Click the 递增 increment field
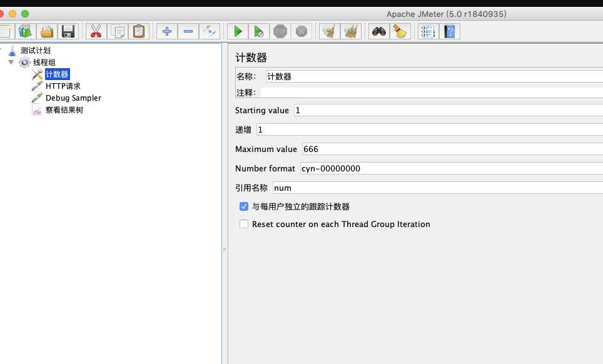The height and width of the screenshot is (364, 603). [x=430, y=129]
